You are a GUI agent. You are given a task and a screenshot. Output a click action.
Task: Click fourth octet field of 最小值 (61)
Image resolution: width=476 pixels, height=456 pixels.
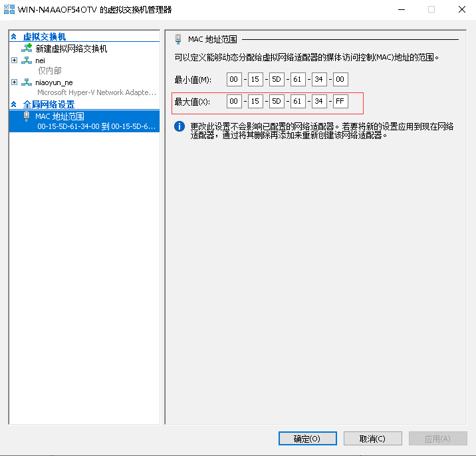(298, 80)
